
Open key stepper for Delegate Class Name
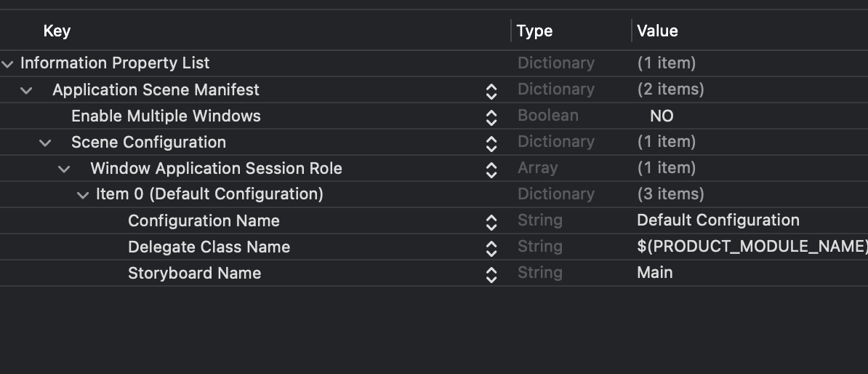[491, 248]
